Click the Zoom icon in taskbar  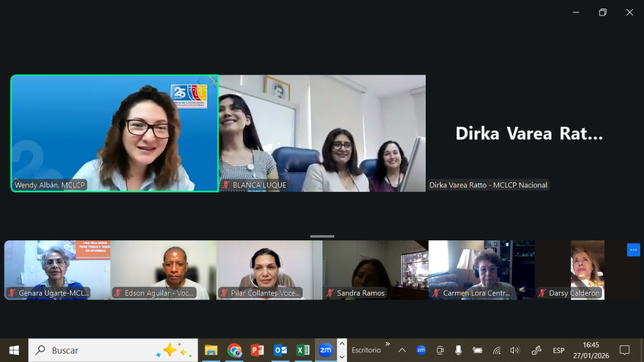pyautogui.click(x=326, y=350)
